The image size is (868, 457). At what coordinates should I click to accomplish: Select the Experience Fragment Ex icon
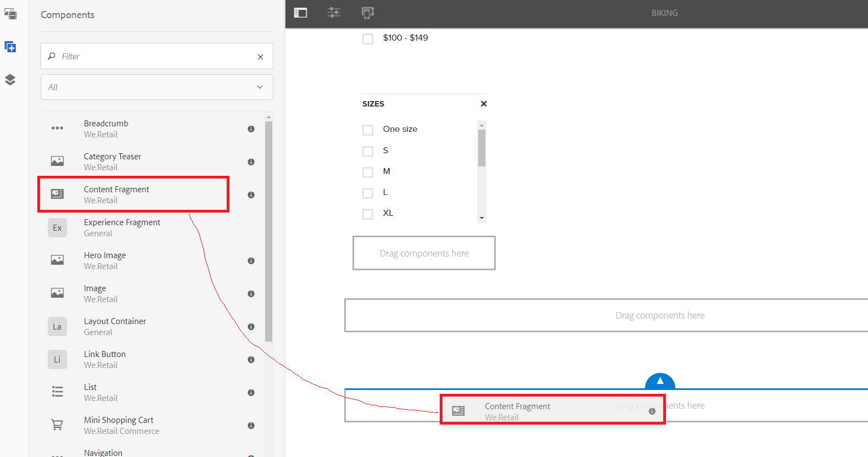[57, 227]
